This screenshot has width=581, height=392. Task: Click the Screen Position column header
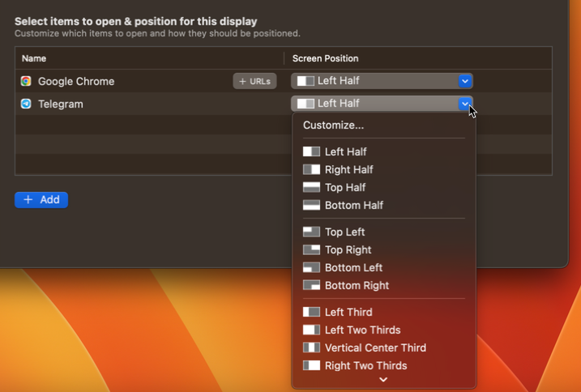[x=325, y=58]
